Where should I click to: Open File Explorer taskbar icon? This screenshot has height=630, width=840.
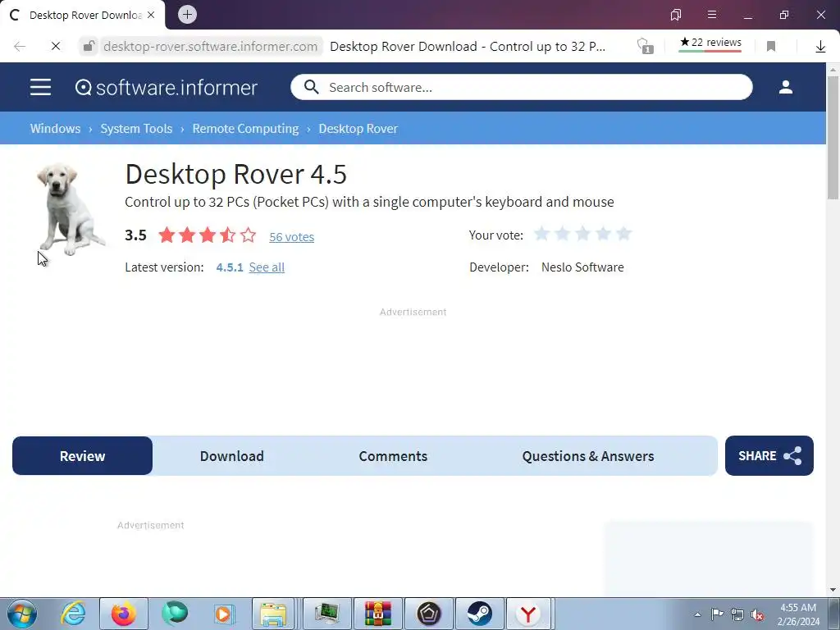[x=274, y=614]
